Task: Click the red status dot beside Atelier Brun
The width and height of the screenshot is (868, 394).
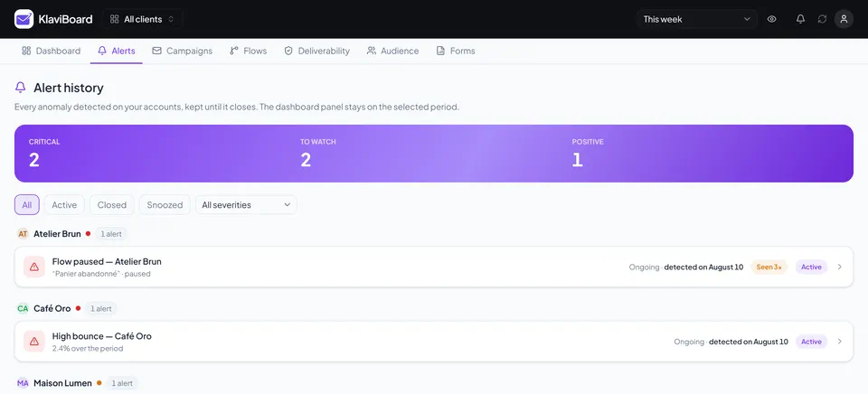Action: click(x=88, y=233)
